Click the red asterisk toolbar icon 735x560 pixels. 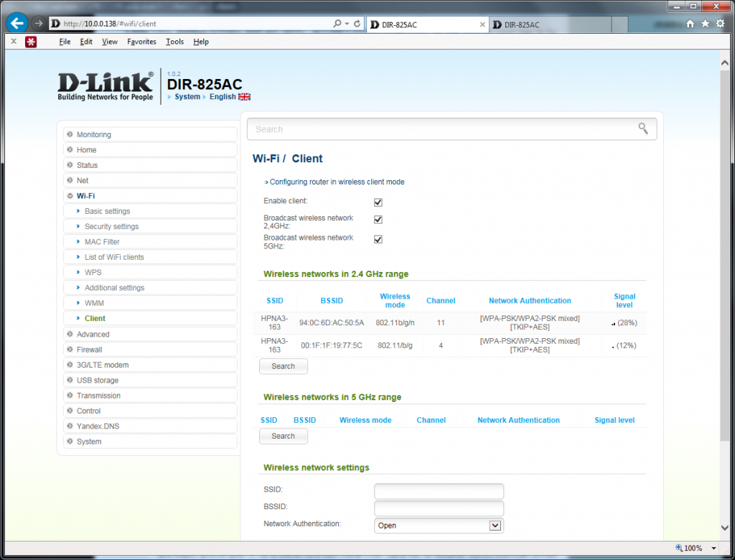31,42
